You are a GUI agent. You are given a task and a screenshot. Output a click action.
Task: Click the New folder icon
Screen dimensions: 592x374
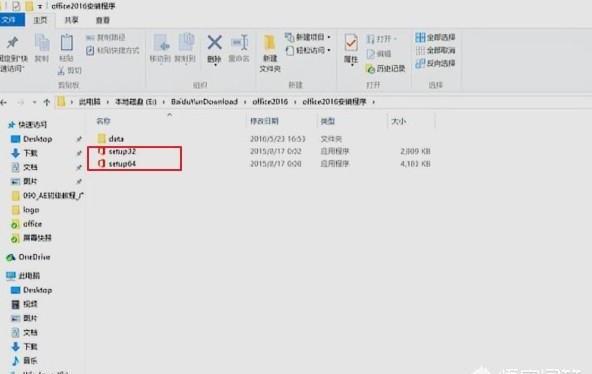[x=270, y=43]
